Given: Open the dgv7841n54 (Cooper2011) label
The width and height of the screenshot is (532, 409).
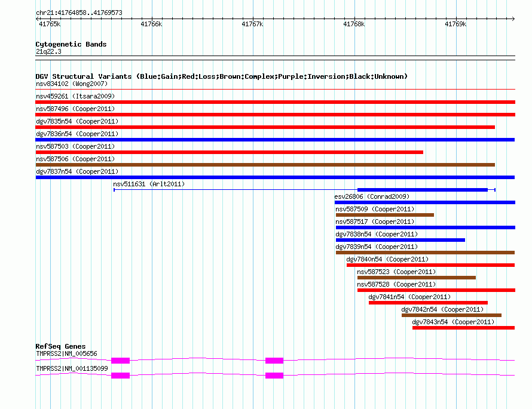Looking at the screenshot, I should pos(409,297).
